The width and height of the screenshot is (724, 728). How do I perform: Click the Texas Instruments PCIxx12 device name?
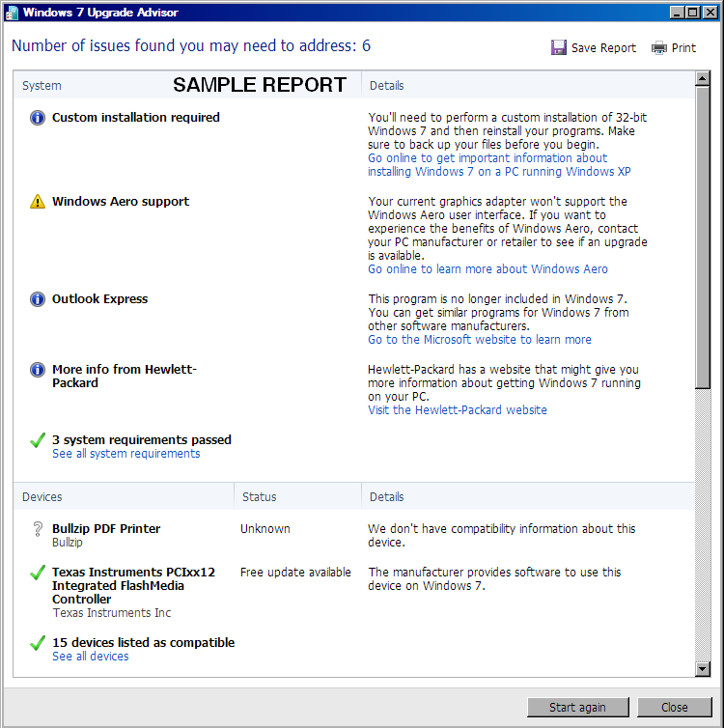pyautogui.click(x=133, y=586)
